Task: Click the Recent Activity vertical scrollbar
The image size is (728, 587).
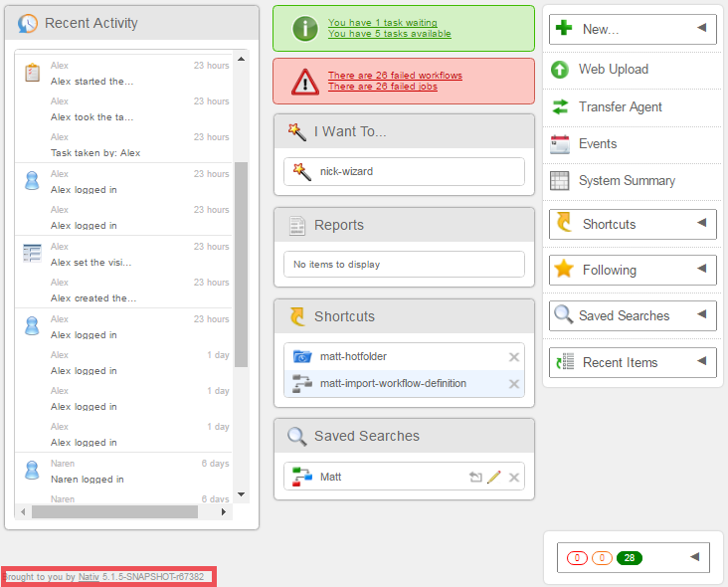Action: [241, 264]
